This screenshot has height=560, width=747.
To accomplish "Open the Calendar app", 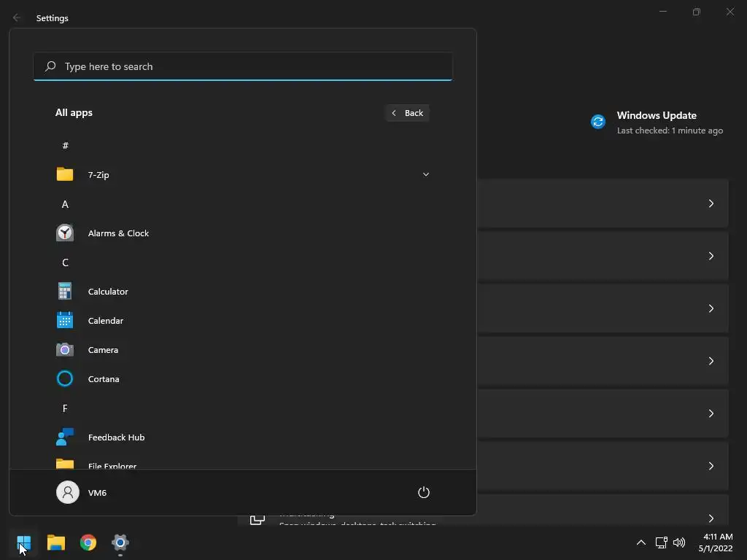I will (x=242, y=321).
